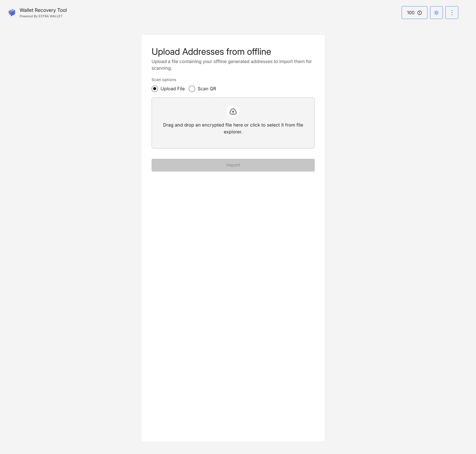Click Powered By EXTRA WALLET text
This screenshot has height=454, width=476.
41,16
